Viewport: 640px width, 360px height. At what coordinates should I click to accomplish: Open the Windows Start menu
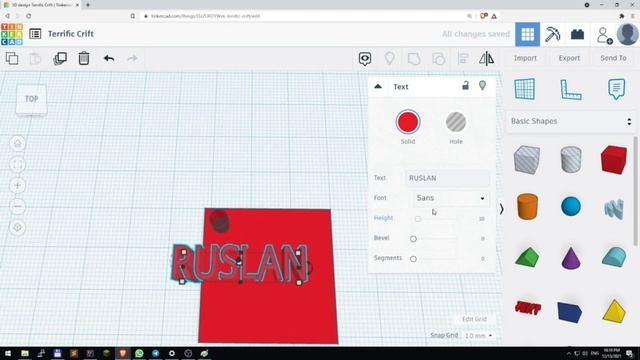tap(8, 353)
